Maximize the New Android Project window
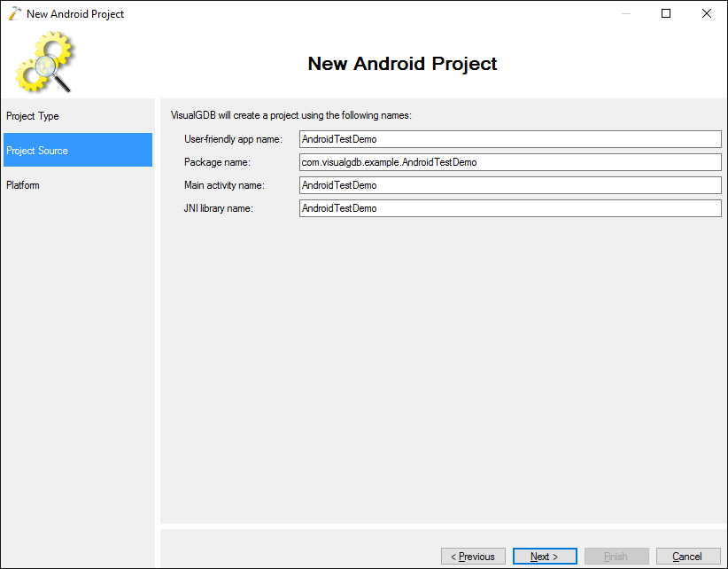728x569 pixels. (x=666, y=13)
